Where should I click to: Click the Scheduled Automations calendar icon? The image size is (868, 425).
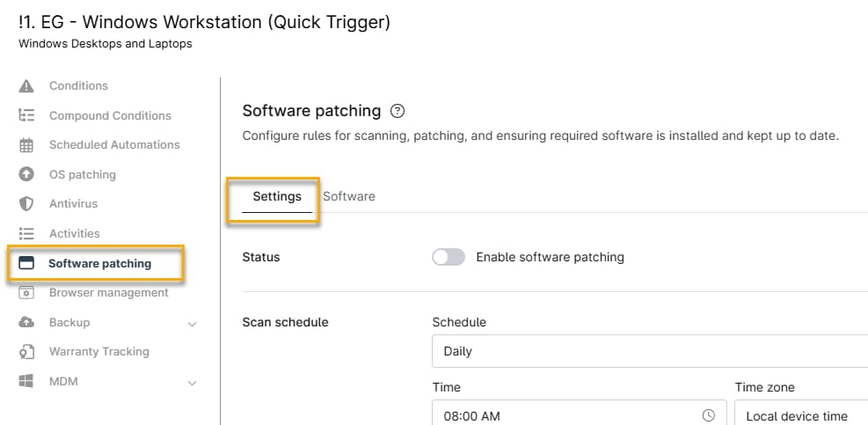[26, 145]
